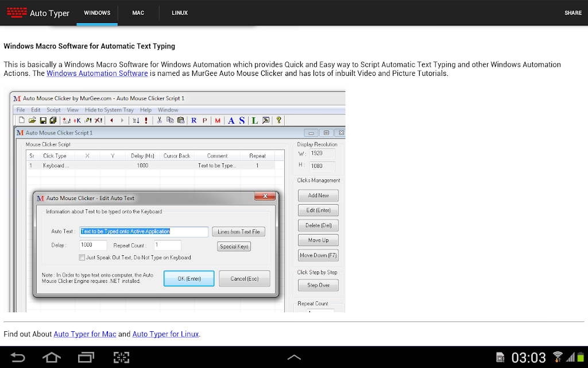588x368 pixels.
Task: Expand the up chevron in navigation bar
Action: pos(294,357)
